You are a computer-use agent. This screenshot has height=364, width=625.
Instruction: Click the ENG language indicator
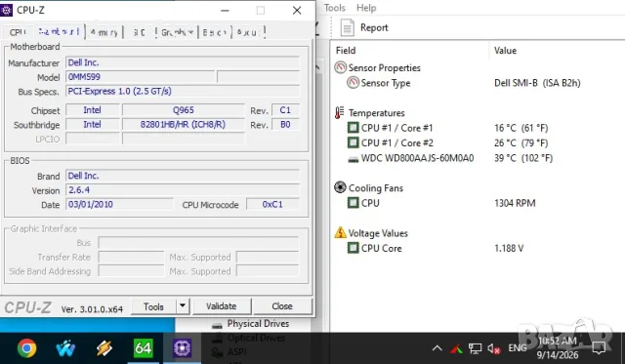pos(517,348)
